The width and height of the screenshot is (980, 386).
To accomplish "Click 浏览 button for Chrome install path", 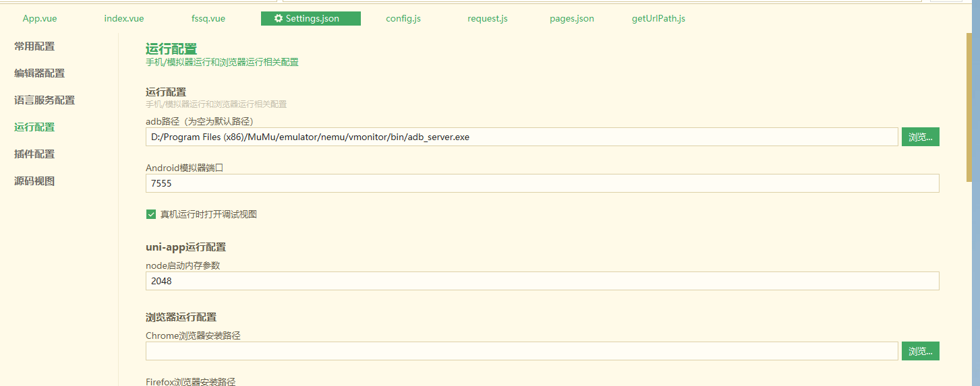I will 920,351.
